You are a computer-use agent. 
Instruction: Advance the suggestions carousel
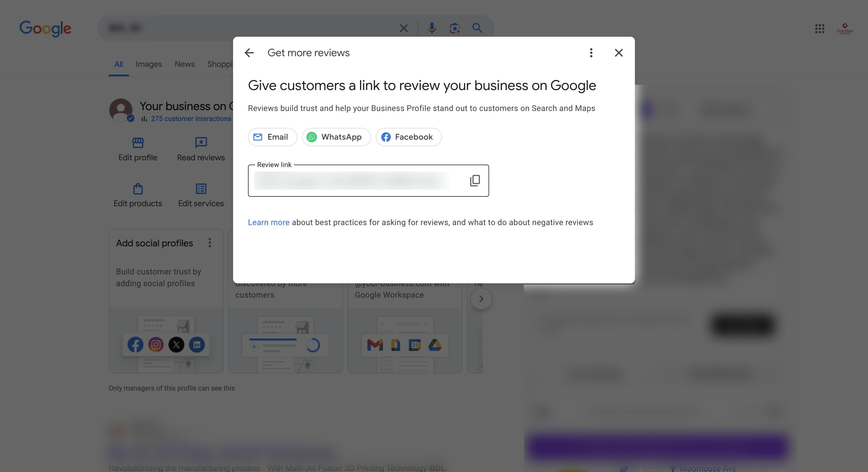click(481, 299)
